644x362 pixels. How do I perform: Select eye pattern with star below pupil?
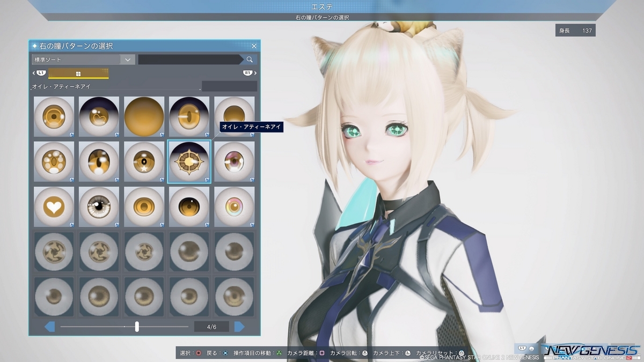144,161
